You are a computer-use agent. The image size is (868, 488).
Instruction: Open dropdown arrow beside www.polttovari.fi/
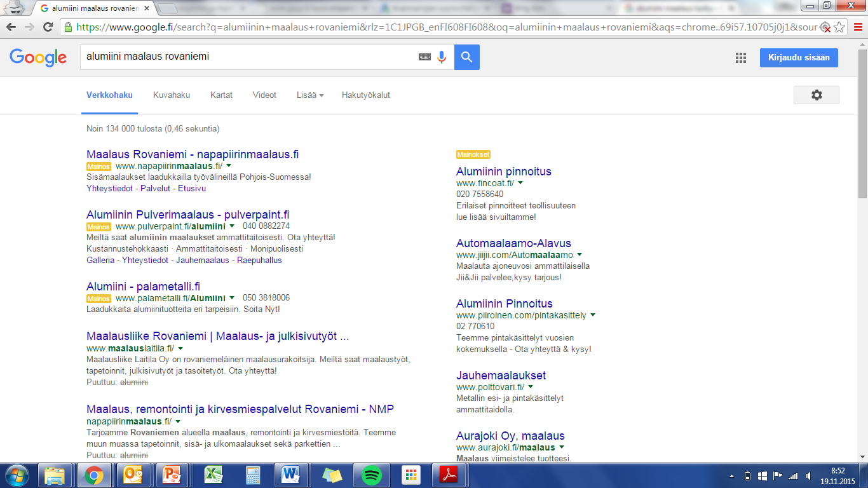point(531,387)
